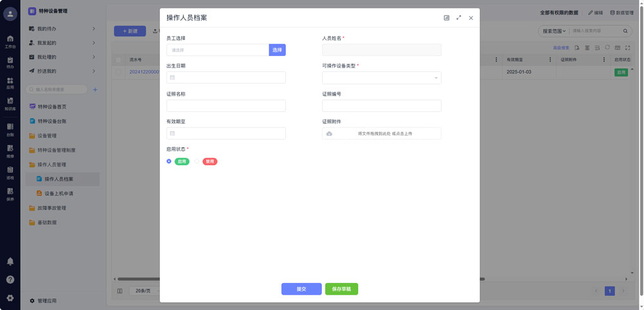Click the 证照编号 input field

click(381, 105)
